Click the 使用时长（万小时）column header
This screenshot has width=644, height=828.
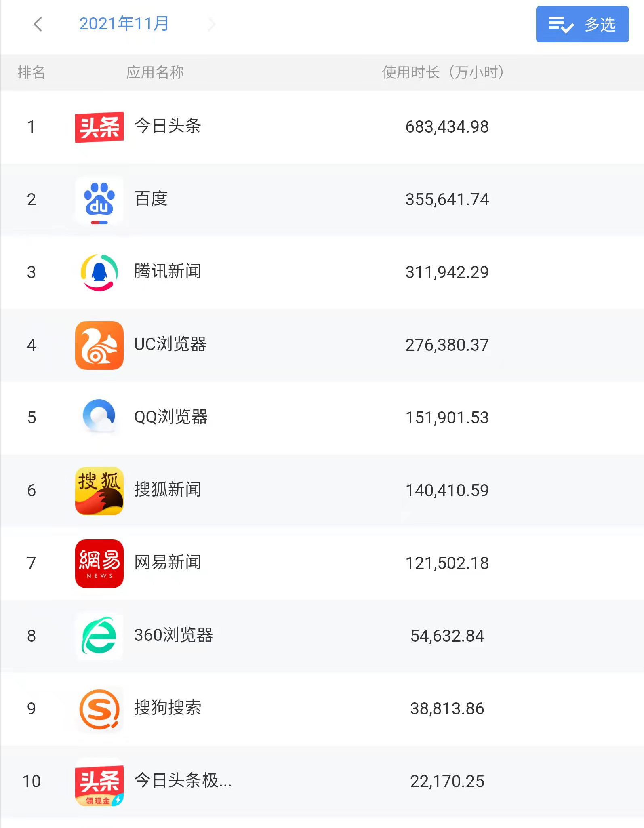443,72
